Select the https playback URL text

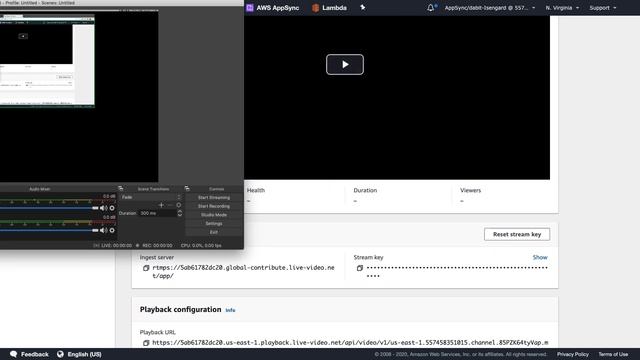click(x=350, y=343)
